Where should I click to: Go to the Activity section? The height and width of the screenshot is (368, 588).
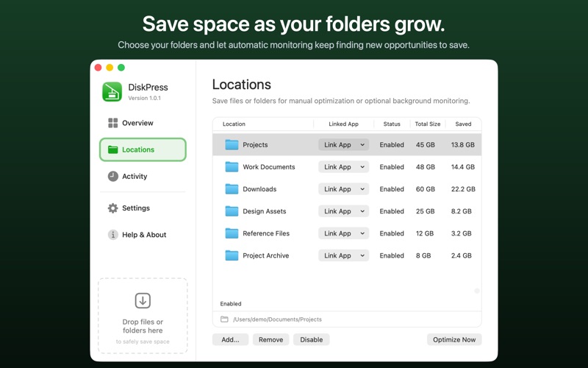(143, 176)
